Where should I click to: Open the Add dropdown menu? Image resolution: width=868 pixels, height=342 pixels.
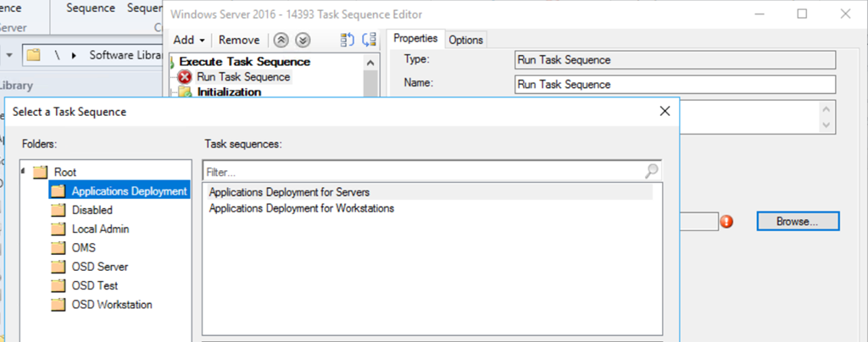tap(189, 40)
